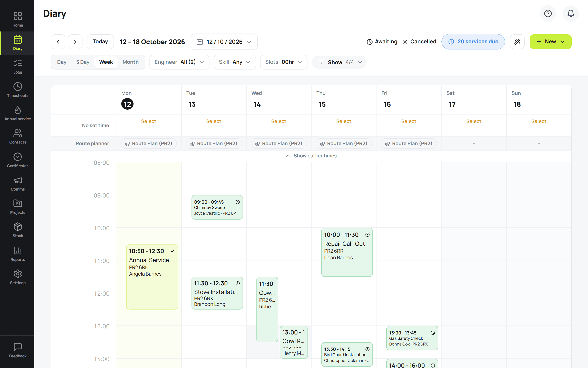The width and height of the screenshot is (588, 368).
Task: Select the Week view tab
Action: pos(106,62)
